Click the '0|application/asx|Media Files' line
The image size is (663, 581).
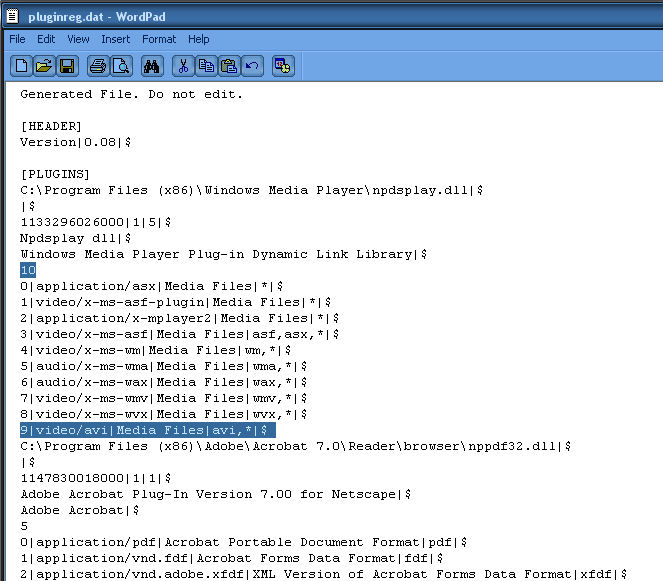tap(151, 286)
